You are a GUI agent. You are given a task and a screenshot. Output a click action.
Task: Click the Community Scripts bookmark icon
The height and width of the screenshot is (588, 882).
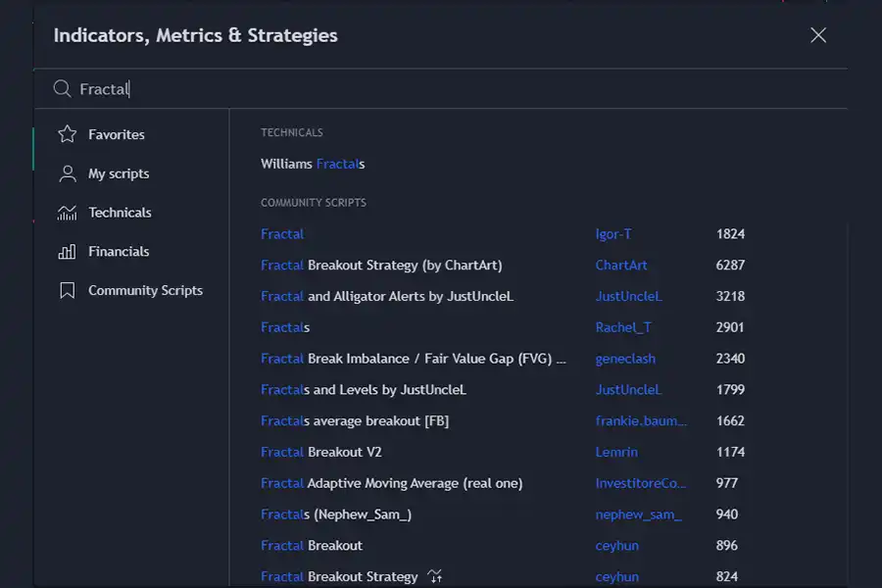pyautogui.click(x=67, y=290)
